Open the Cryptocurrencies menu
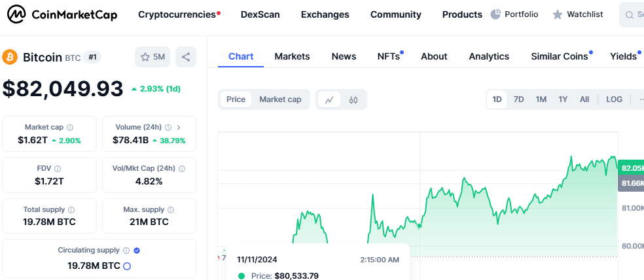Image resolution: width=644 pixels, height=280 pixels. (177, 15)
